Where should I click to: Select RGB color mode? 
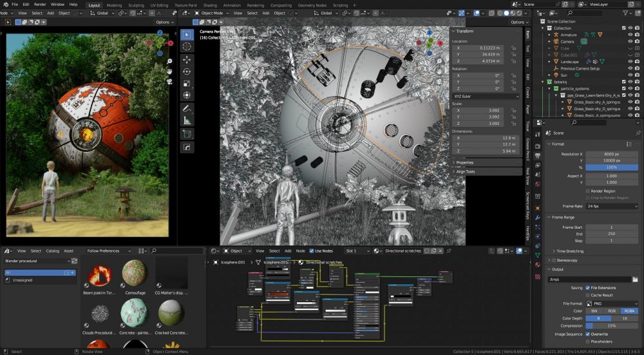pyautogui.click(x=612, y=311)
